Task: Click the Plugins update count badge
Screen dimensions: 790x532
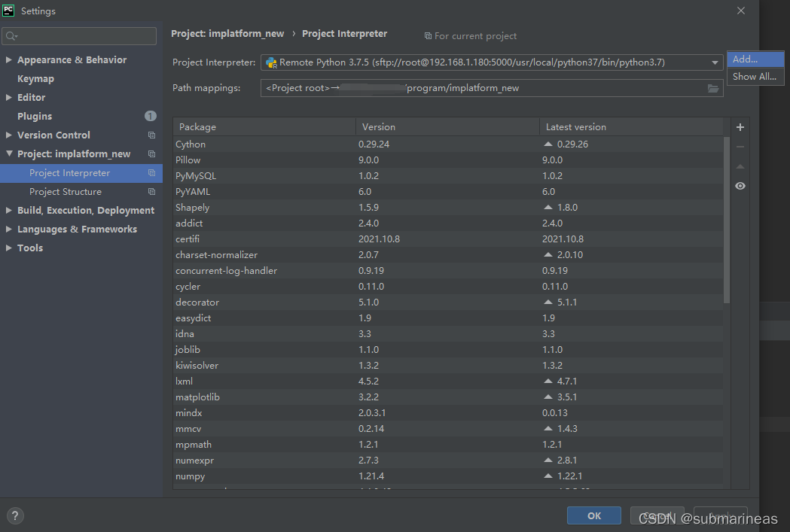Action: (x=150, y=117)
